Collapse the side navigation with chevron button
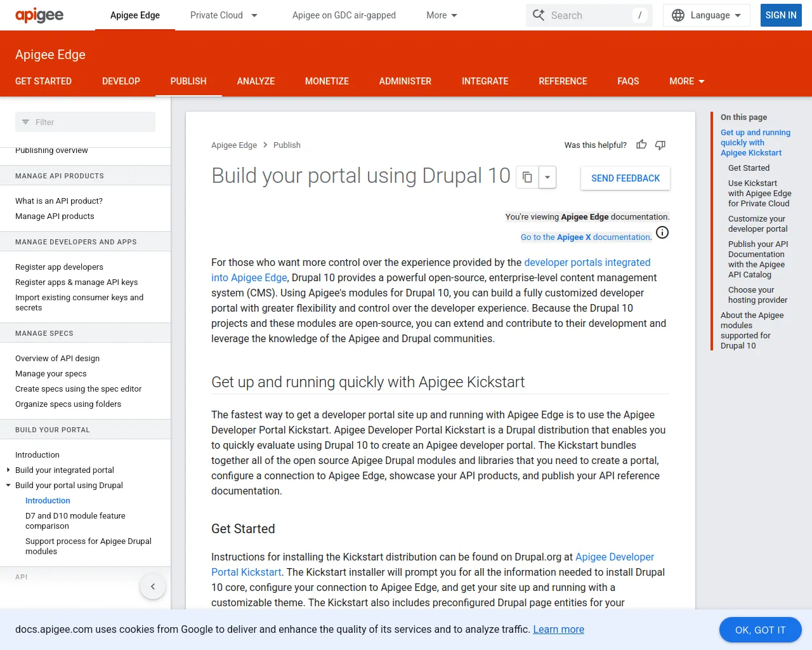This screenshot has height=650, width=812. pyautogui.click(x=153, y=587)
